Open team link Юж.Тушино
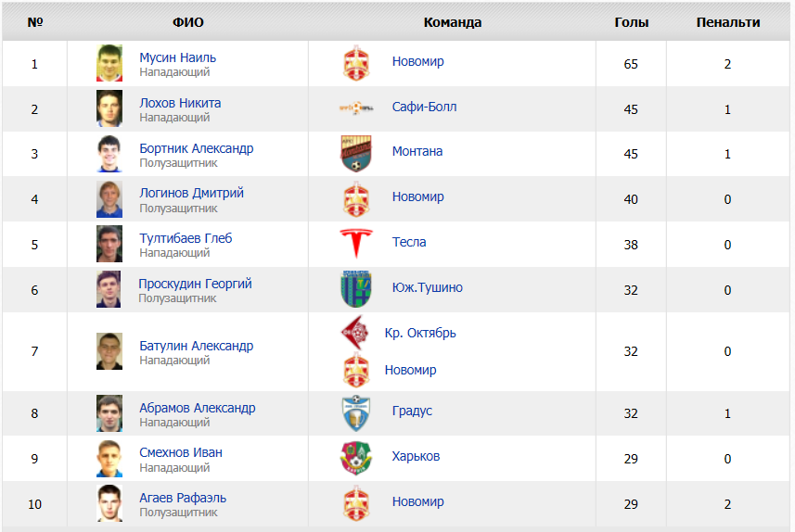The image size is (795, 532). tap(427, 287)
